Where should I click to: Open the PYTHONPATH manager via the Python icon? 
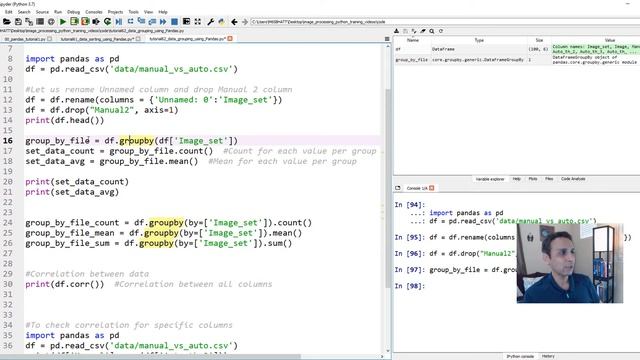pos(222,22)
